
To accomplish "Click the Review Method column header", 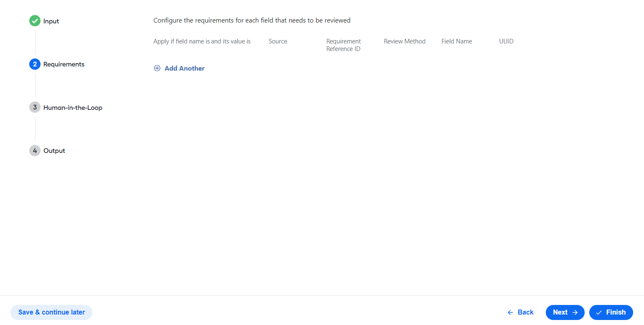I will coord(405,41).
